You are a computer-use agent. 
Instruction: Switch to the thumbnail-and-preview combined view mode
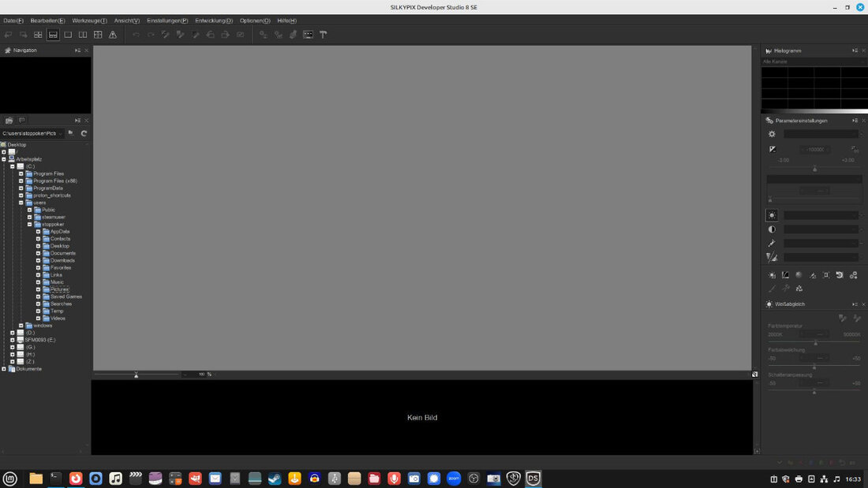pyautogui.click(x=53, y=35)
